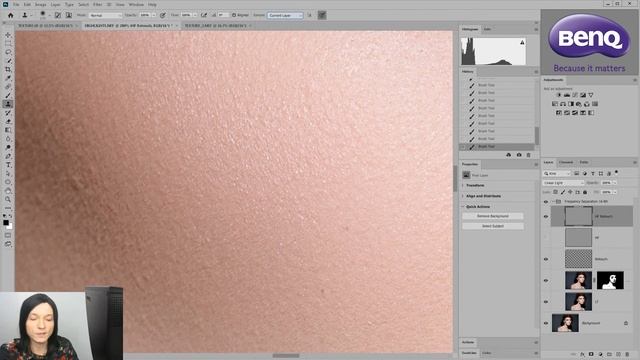Add layer mask from Layers panel bottom
640x360 pixels.
click(591, 354)
